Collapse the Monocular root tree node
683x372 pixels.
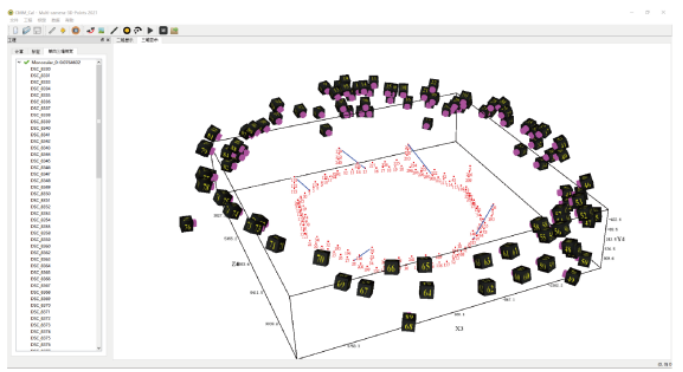19,62
